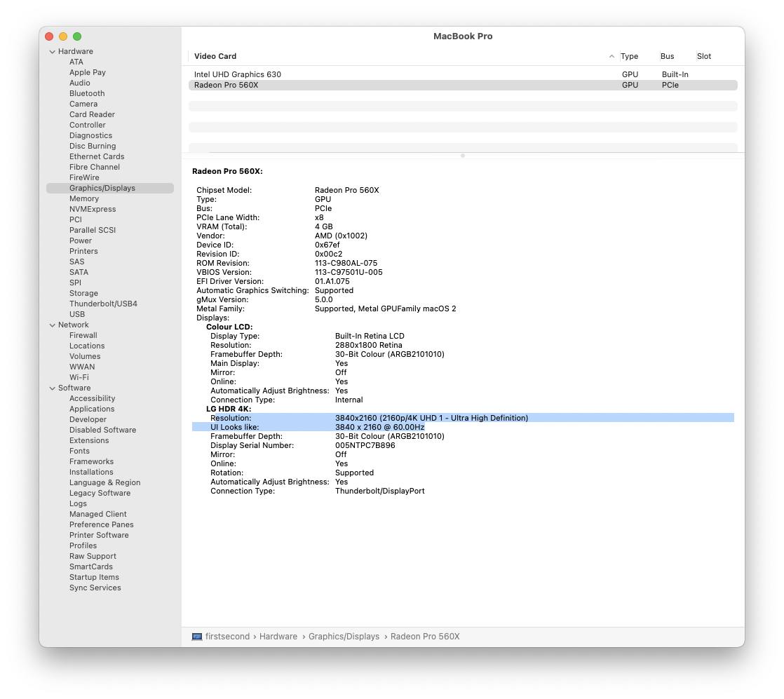
Task: Click the display serial number 005NTPC7B896
Action: 365,445
